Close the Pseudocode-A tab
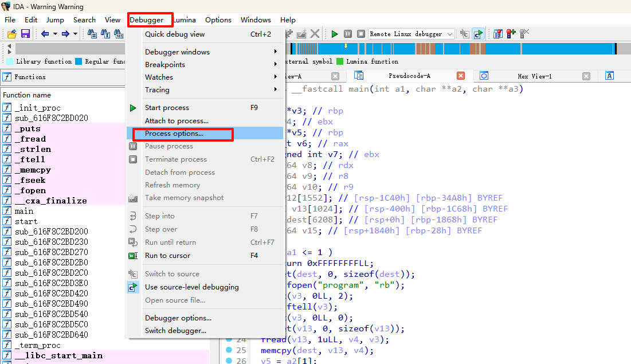This screenshot has height=364, width=631. click(461, 76)
